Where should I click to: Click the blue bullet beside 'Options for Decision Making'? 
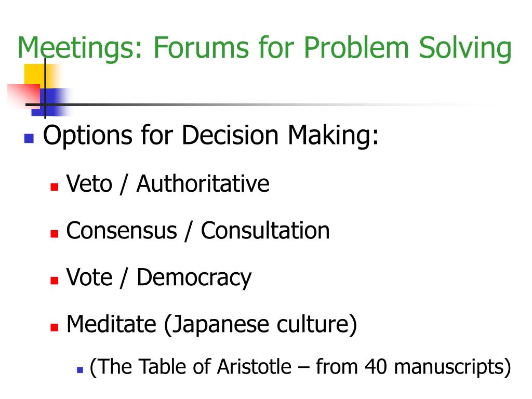click(29, 139)
